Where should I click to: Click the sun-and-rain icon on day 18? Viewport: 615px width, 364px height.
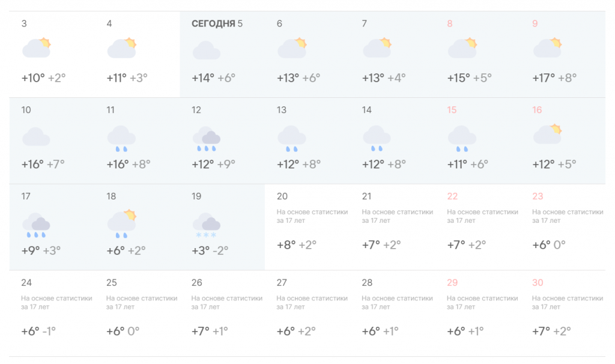click(x=121, y=222)
